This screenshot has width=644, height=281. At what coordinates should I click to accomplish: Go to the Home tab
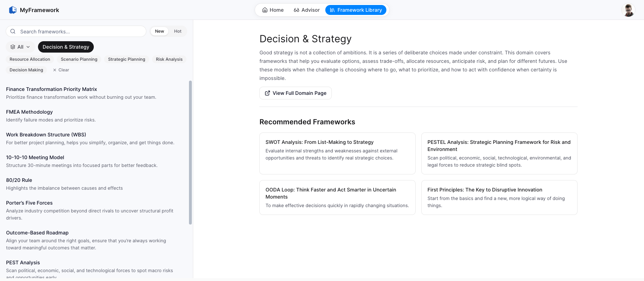[273, 10]
